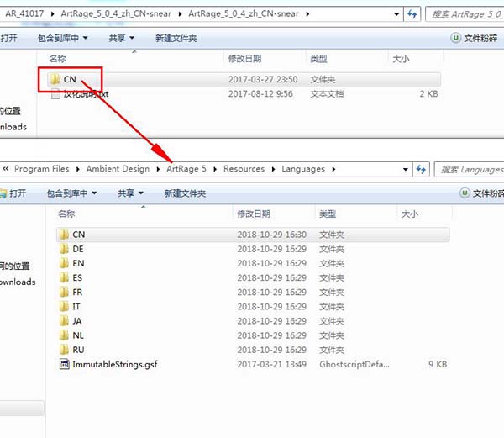The height and width of the screenshot is (438, 504).
Task: Select the JA folder icon
Action: click(63, 320)
